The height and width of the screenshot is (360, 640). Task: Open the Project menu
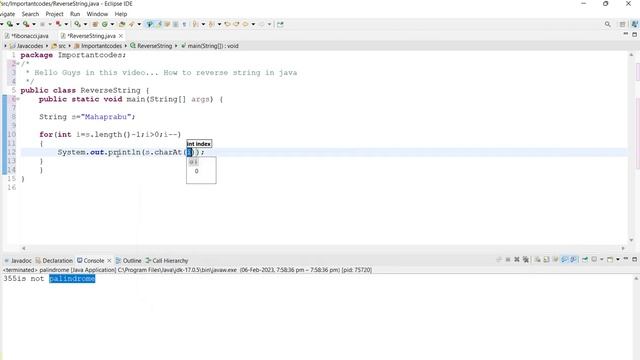coord(54,14)
